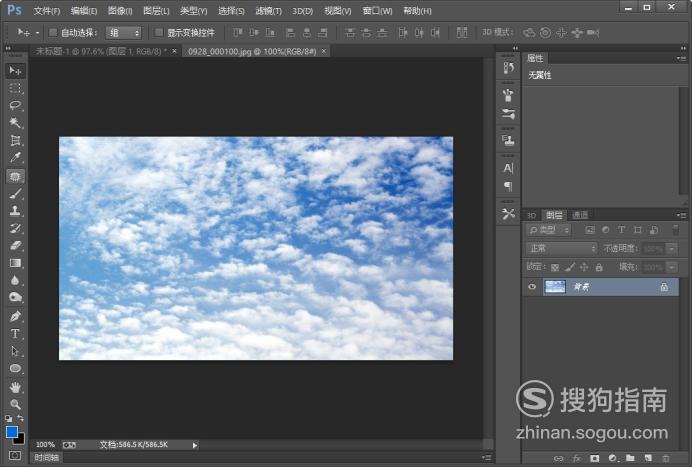Open the History panel icon

click(508, 68)
